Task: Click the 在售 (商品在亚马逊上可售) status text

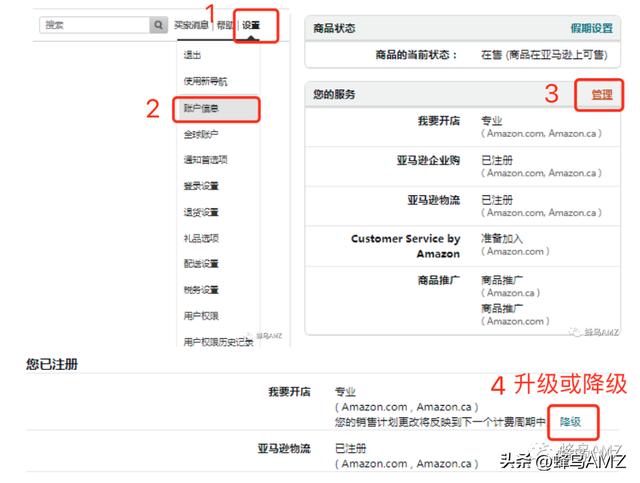Action: pos(544,55)
